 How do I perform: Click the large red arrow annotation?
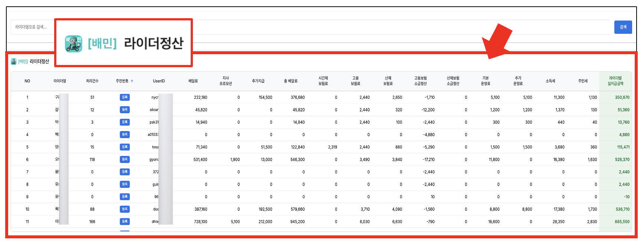[497, 42]
